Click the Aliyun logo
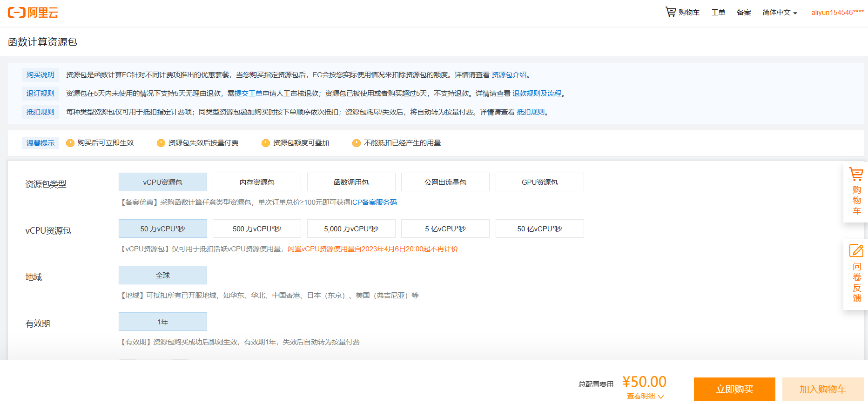The image size is (868, 404). pyautogui.click(x=33, y=13)
